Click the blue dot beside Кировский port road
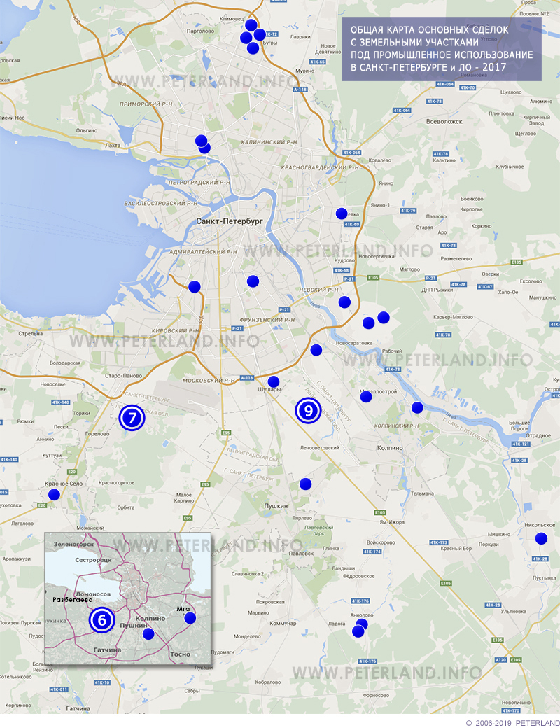The width and height of the screenshot is (560, 728). point(194,287)
